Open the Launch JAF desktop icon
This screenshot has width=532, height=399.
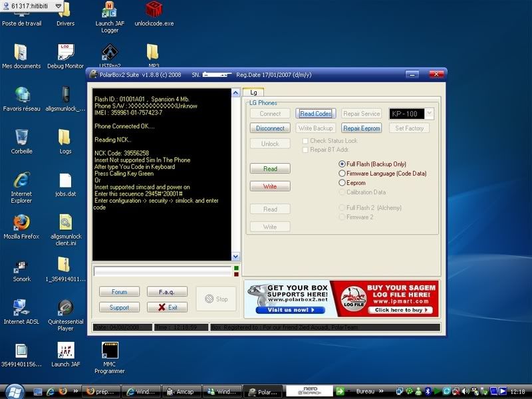tap(65, 355)
